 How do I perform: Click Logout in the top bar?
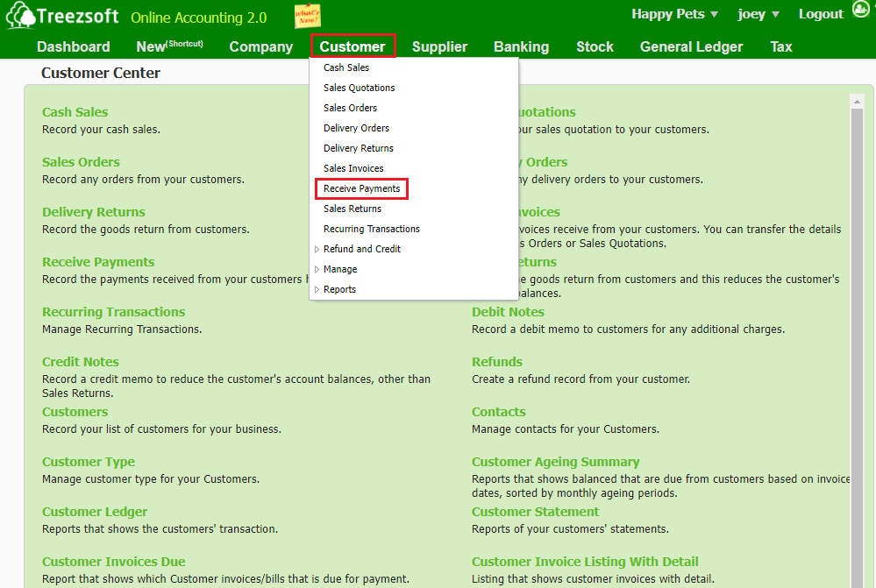821,14
